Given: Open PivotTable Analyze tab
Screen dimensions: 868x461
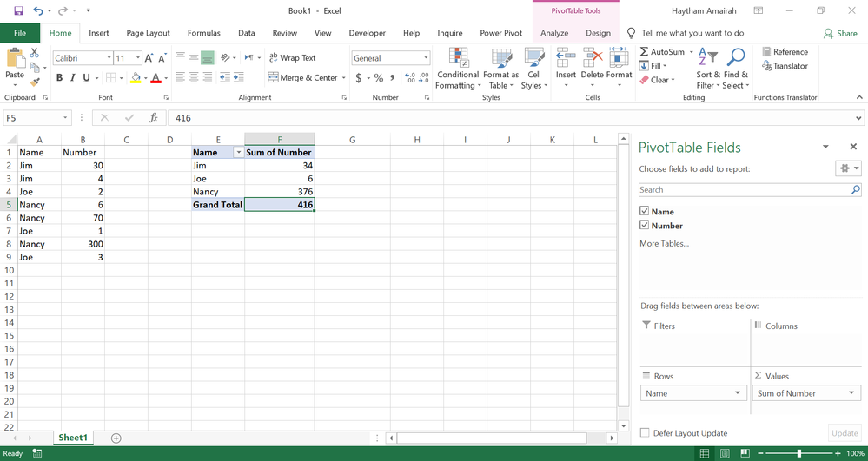Looking at the screenshot, I should point(554,33).
